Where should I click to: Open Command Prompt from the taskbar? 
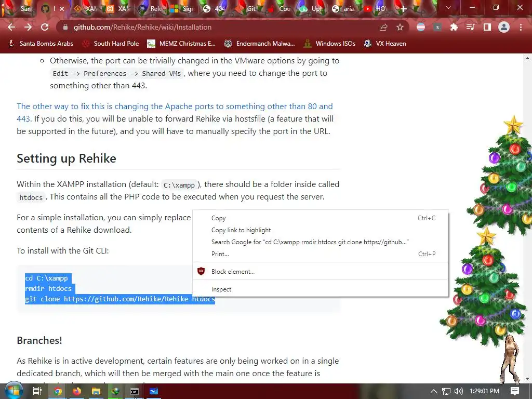(x=135, y=391)
